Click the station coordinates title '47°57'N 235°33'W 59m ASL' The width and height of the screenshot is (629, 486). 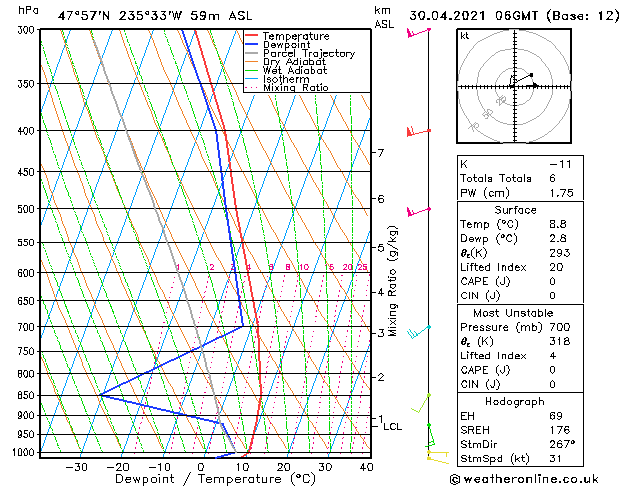click(x=155, y=16)
